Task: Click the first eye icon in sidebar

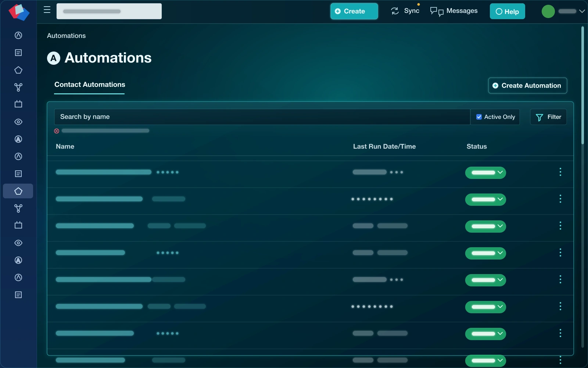Action: [x=18, y=122]
